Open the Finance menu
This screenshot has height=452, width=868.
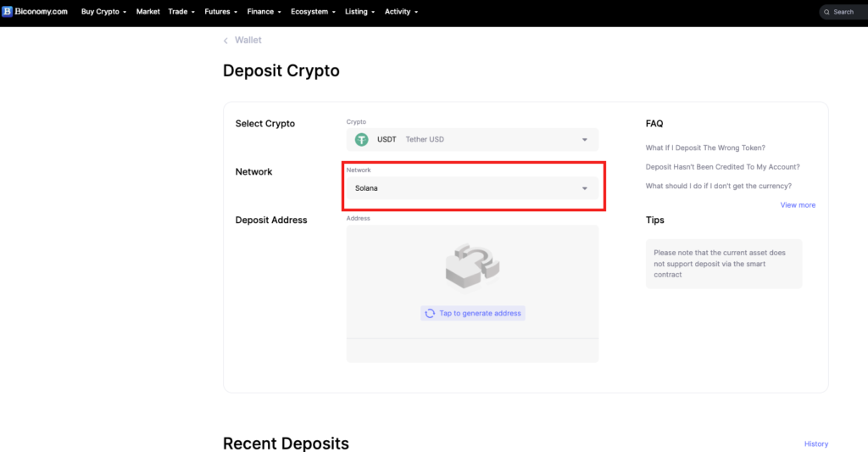point(264,12)
